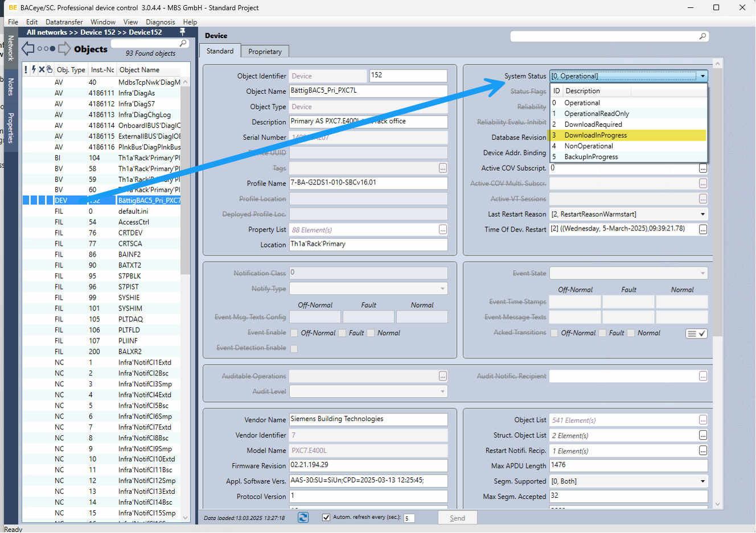Open the Datatransfer menu

point(64,22)
